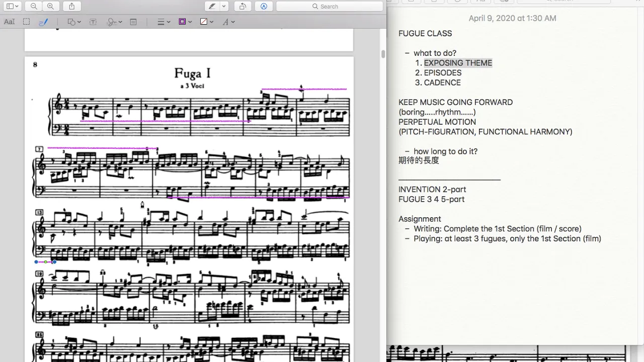The width and height of the screenshot is (644, 362).
Task: Click measure number 7 box
Action: click(39, 149)
